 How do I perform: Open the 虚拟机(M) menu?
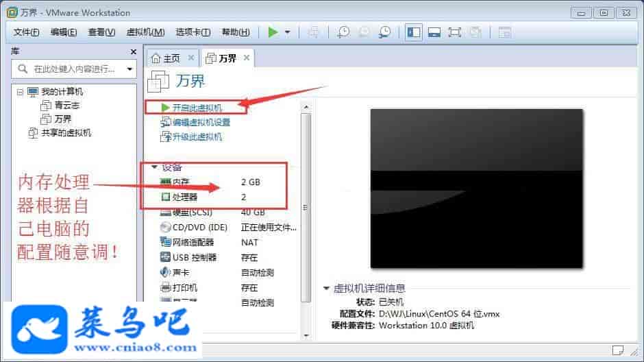[145, 32]
